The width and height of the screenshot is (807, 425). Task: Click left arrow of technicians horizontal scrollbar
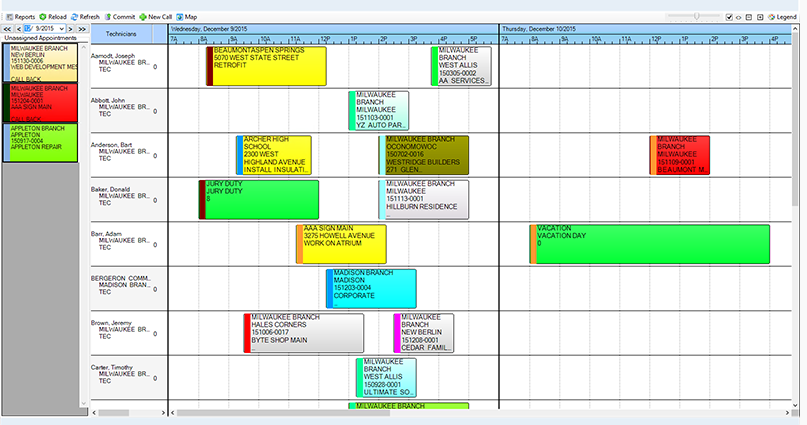tap(94, 413)
